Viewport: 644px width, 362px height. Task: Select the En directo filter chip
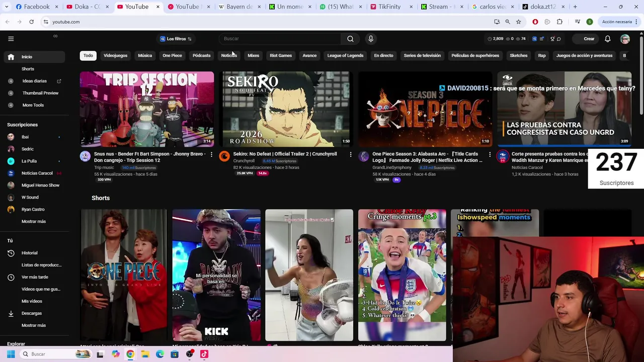point(383,55)
